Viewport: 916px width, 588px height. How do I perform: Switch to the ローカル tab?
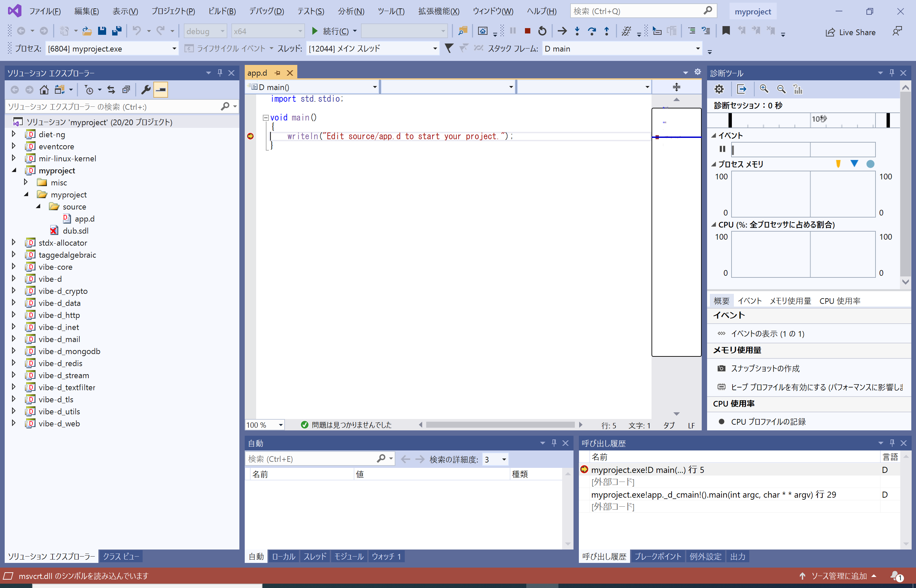[284, 556]
